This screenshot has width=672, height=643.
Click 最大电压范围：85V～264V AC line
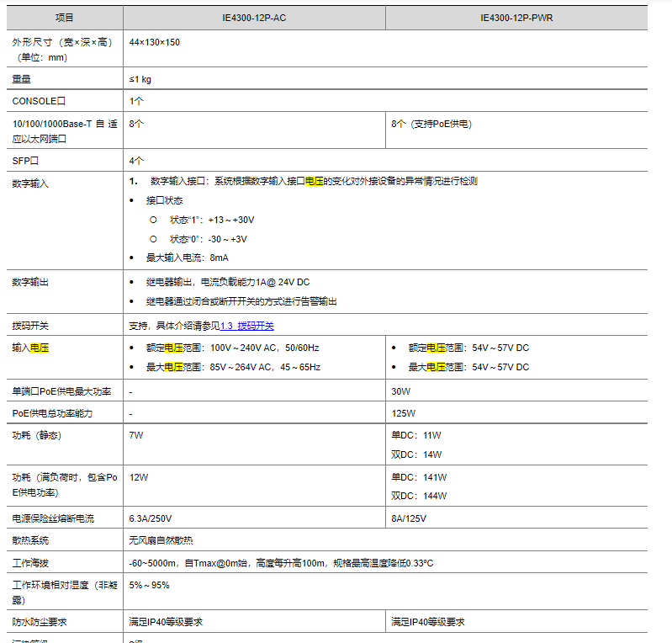click(233, 367)
